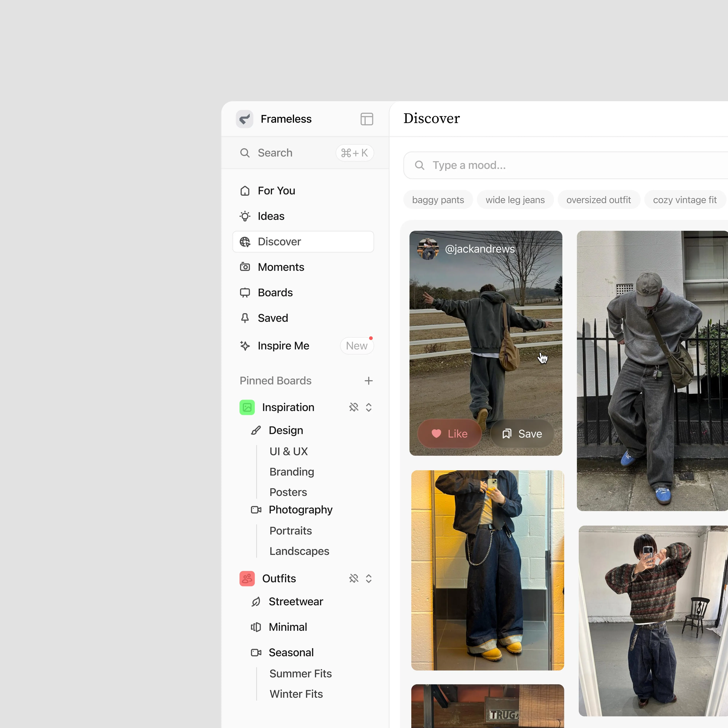Click the red Outfits board icon
Image resolution: width=728 pixels, height=728 pixels.
pyautogui.click(x=247, y=578)
